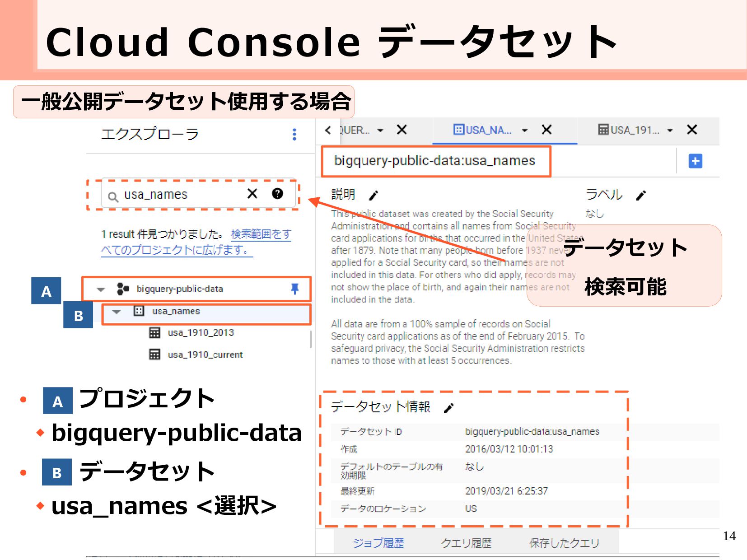Click the project icon beside bigquery-public-data
The height and width of the screenshot is (560, 747).
(x=122, y=289)
